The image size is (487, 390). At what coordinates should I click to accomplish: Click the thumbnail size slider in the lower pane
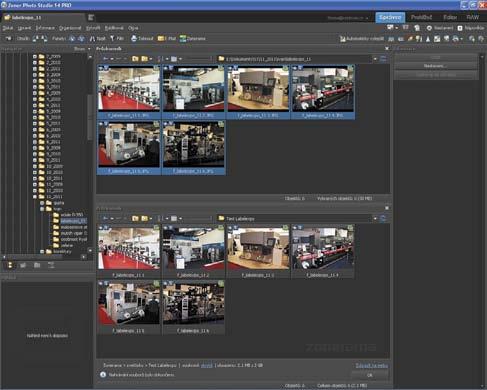click(x=199, y=219)
